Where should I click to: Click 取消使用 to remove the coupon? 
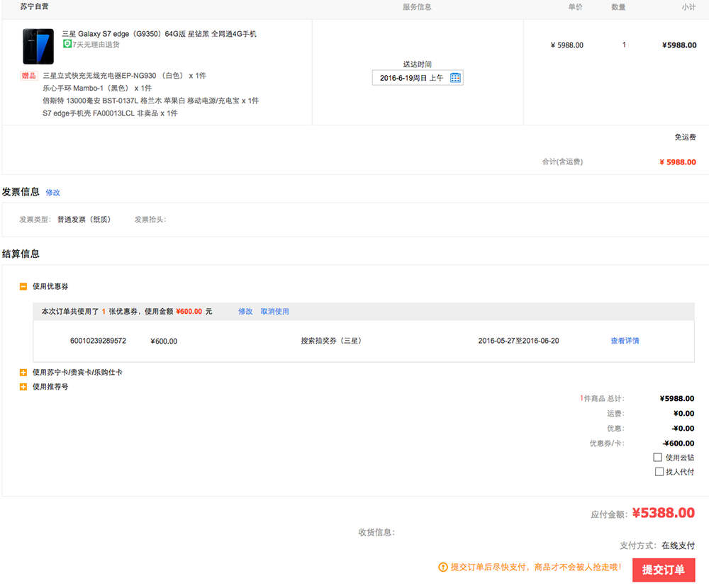[x=275, y=312]
